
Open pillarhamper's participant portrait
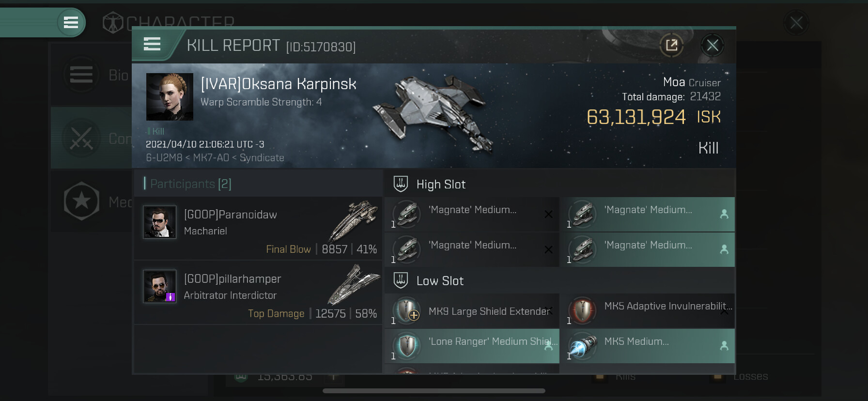point(160,286)
